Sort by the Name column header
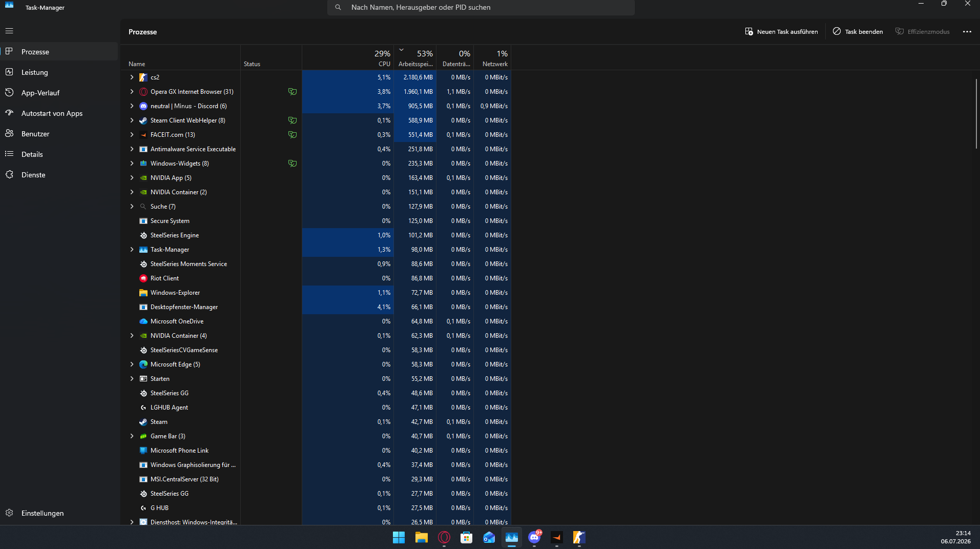Viewport: 980px width, 549px height. [180, 58]
